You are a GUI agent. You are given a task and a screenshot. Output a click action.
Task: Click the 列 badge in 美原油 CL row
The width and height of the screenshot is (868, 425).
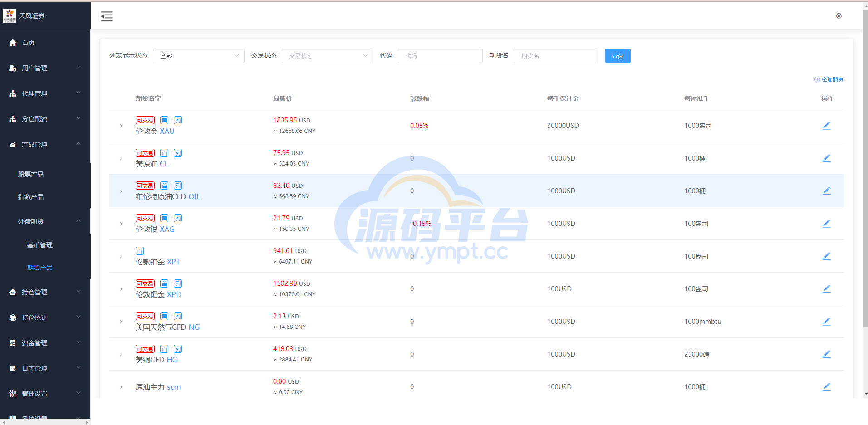pos(178,153)
